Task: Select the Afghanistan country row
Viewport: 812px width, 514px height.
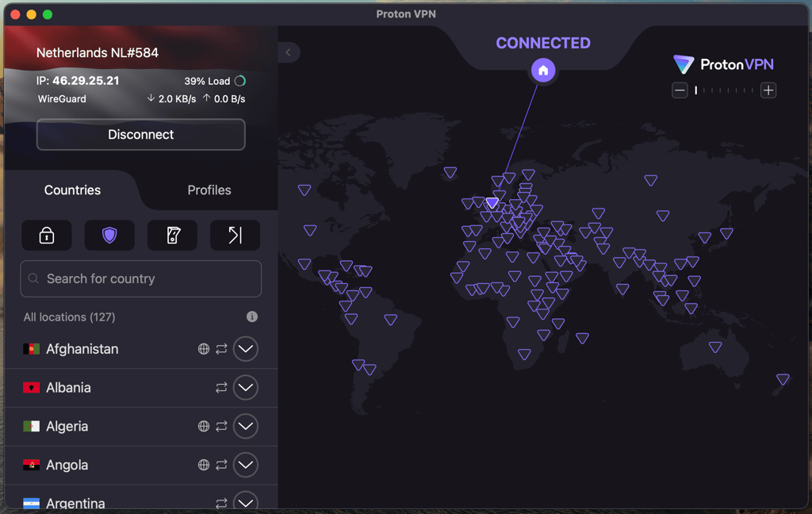Action: coord(141,349)
